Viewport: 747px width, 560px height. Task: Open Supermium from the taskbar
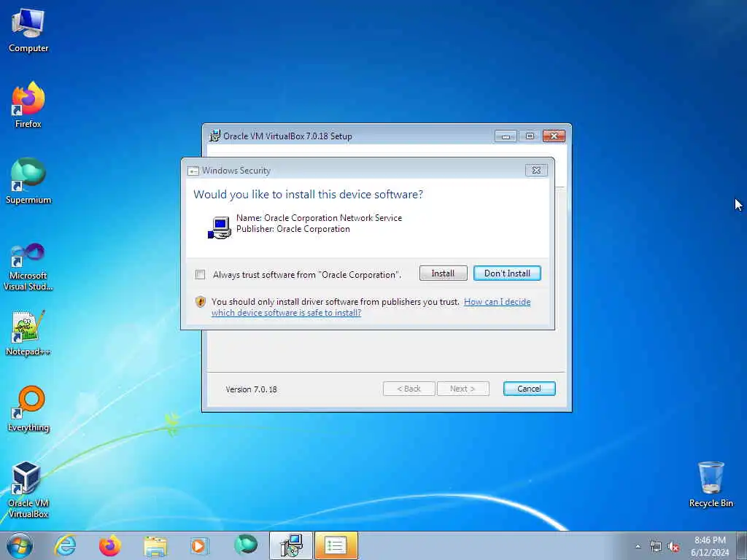click(246, 545)
